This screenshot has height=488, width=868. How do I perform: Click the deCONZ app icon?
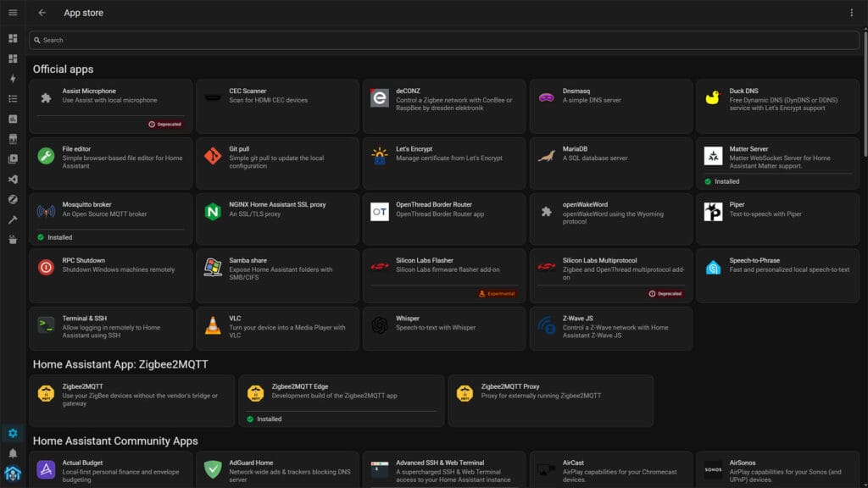click(379, 98)
